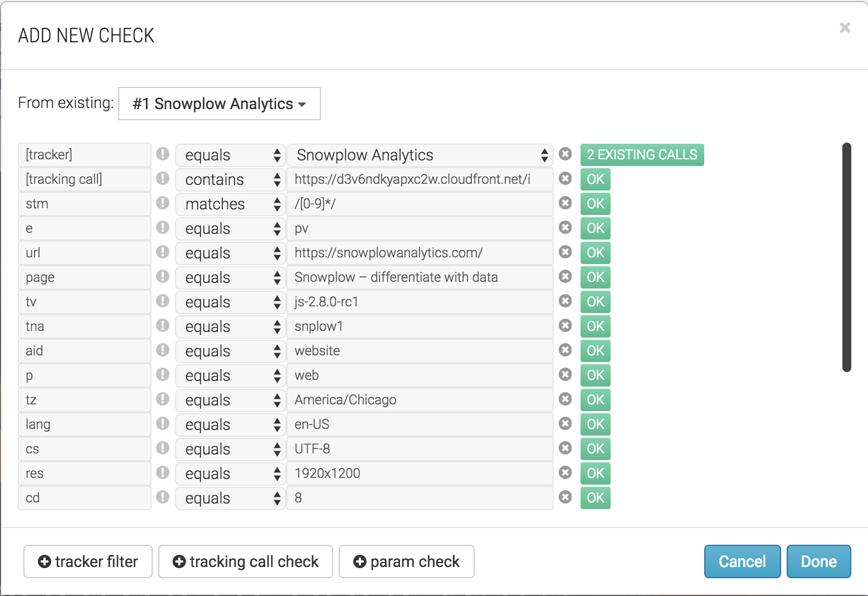
Task: Remove the page row via its x icon
Action: tap(565, 277)
